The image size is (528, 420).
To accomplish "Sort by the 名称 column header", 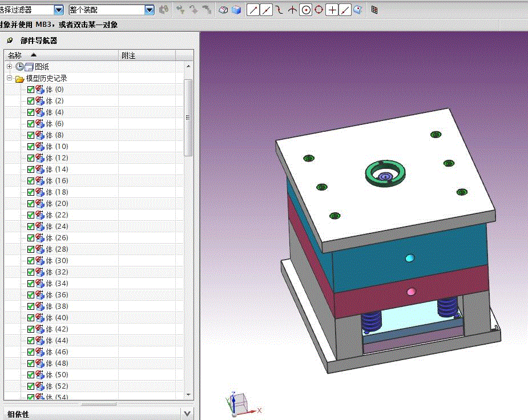I will coord(61,55).
